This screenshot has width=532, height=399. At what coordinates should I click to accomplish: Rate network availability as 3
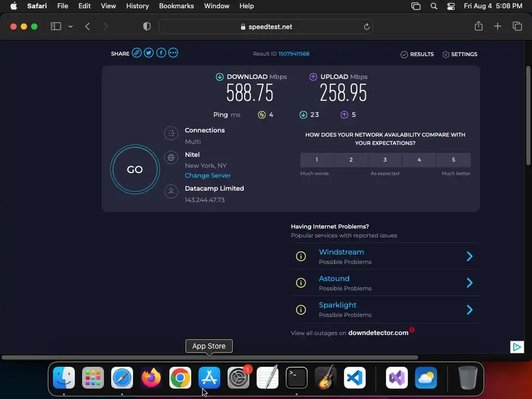click(385, 160)
